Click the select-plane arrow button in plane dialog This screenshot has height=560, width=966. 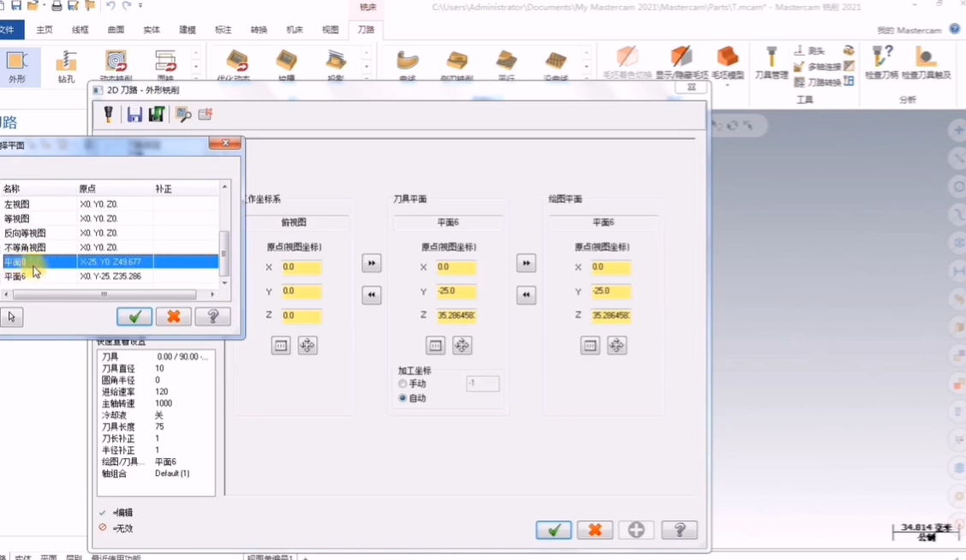click(x=11, y=317)
